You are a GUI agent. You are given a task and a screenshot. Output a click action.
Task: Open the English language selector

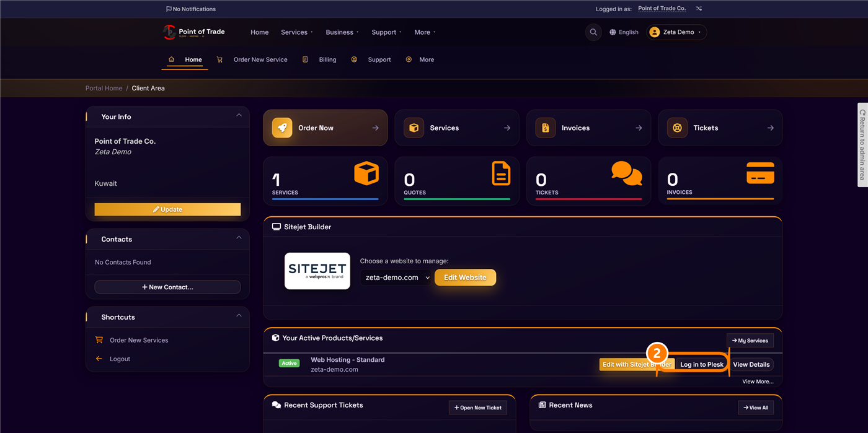[x=624, y=32]
